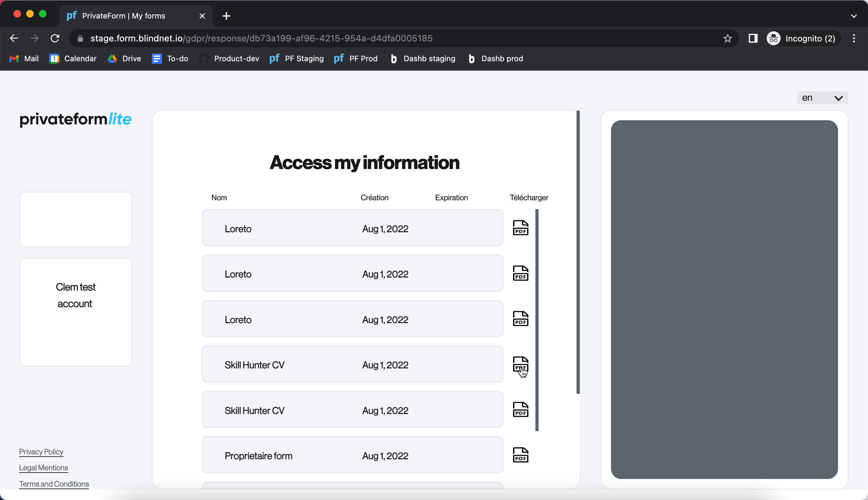Screen dimensions: 868x500
Task: Download PDF for first Loreto entry
Action: point(520,228)
